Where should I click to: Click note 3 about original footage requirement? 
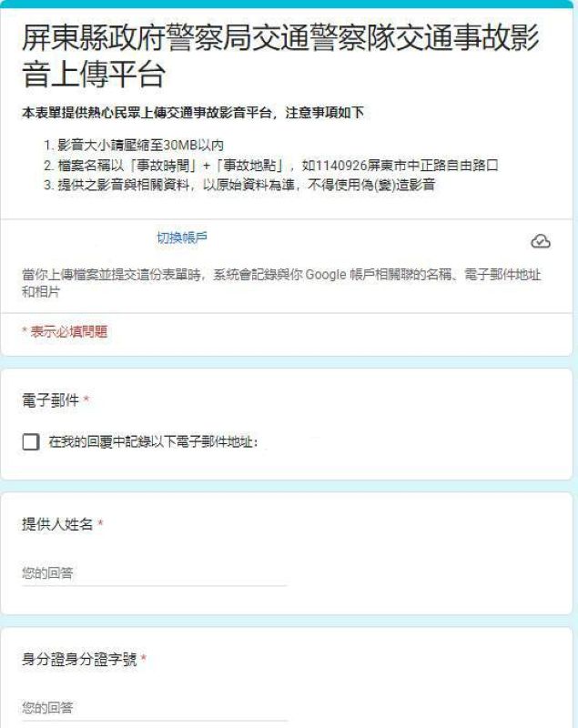(239, 185)
